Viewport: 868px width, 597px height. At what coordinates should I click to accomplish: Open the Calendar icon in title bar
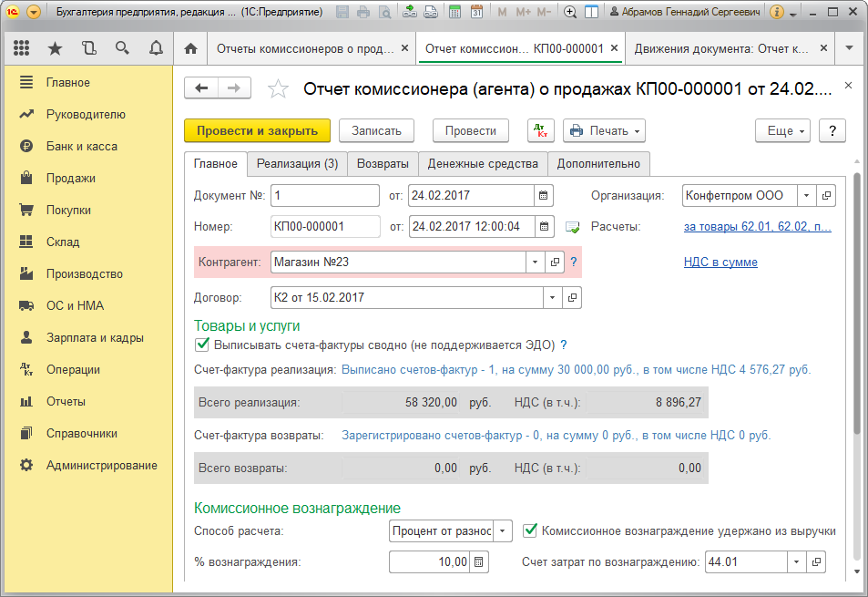point(476,12)
